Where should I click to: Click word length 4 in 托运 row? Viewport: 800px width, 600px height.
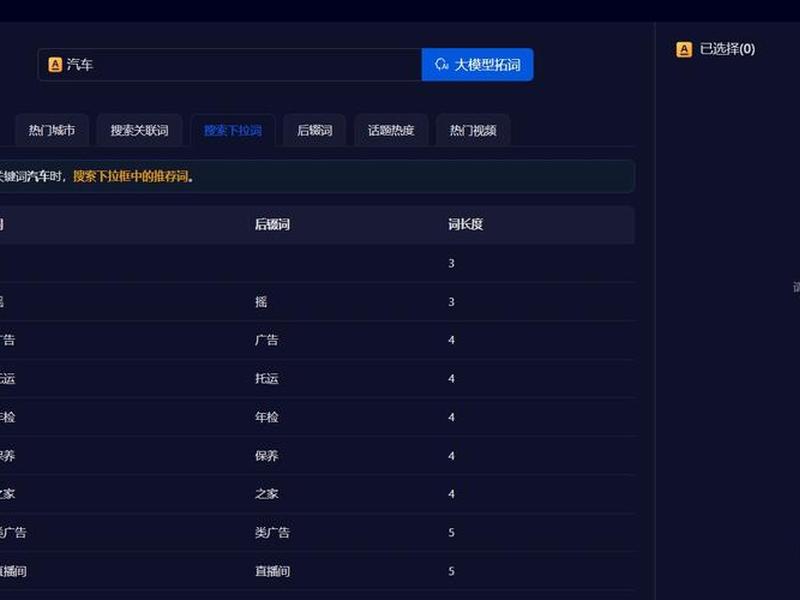tap(451, 379)
